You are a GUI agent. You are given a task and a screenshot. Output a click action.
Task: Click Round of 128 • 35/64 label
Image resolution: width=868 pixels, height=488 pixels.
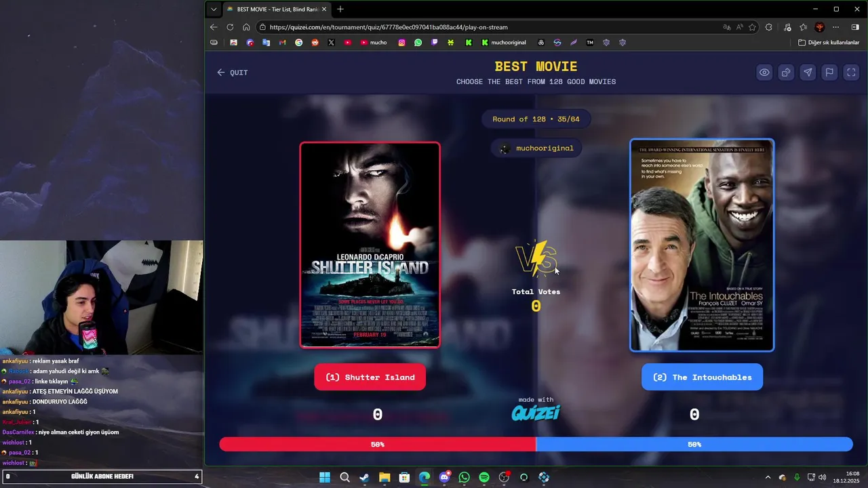[536, 119]
